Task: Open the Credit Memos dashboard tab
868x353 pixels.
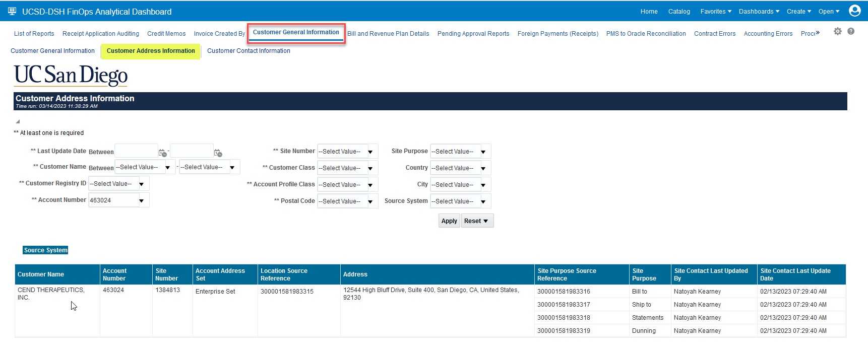Action: [166, 34]
